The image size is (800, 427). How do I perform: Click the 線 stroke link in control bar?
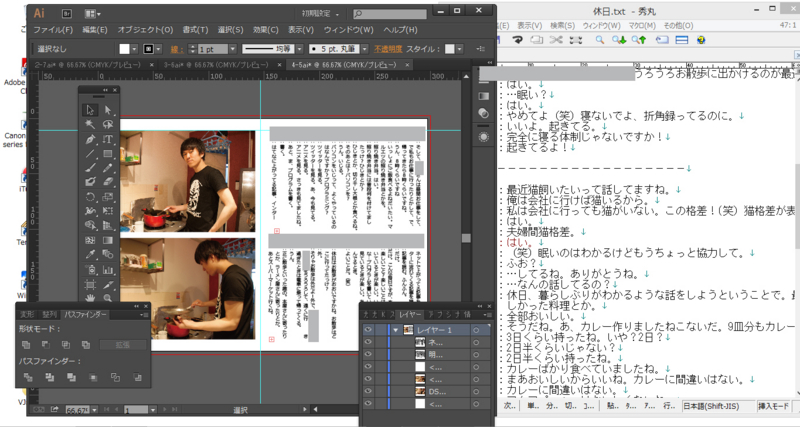tap(177, 49)
